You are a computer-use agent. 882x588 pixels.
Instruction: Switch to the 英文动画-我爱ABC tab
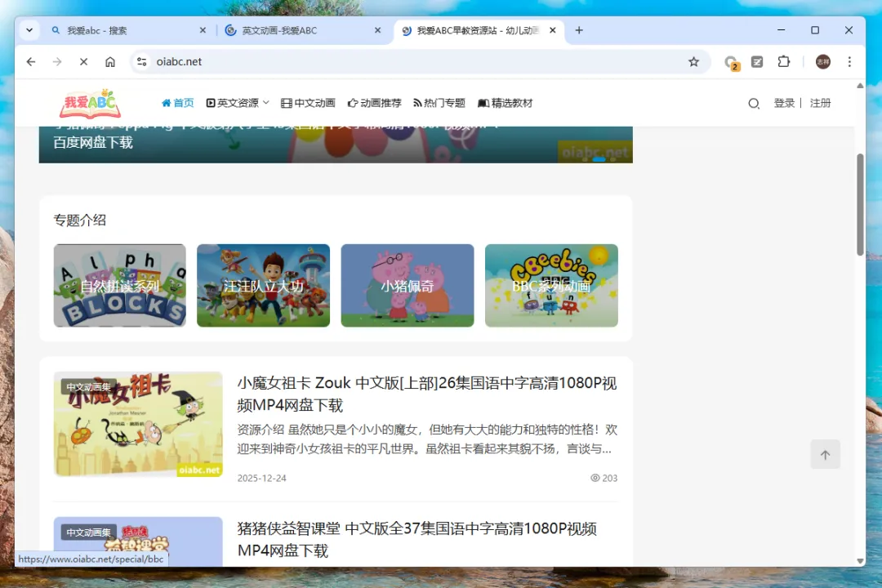303,30
